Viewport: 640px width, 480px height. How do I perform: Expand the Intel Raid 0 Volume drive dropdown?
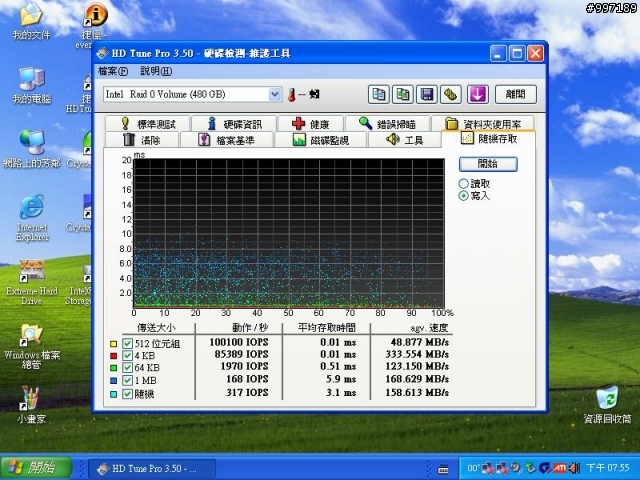tap(275, 95)
